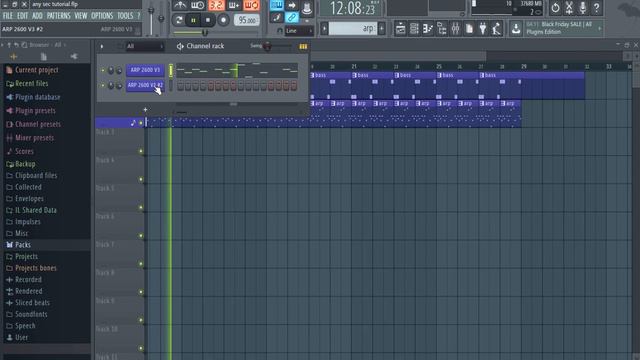Toggle the 3-2-1 countdown before recording
Screen dimensions: 640x360
[x=216, y=5]
